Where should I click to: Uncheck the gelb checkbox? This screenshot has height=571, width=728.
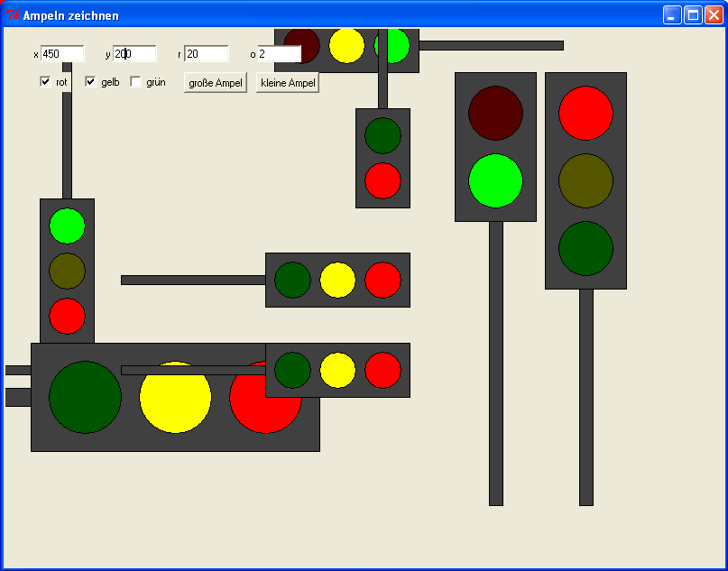(x=90, y=81)
